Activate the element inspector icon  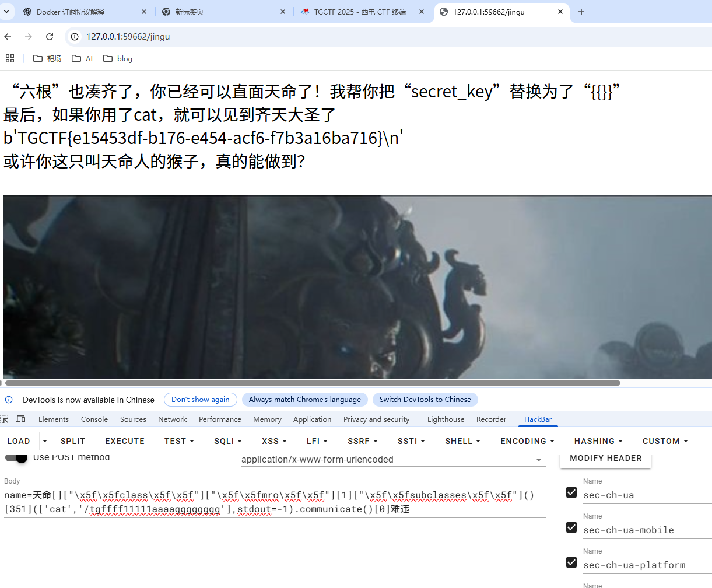[5, 419]
